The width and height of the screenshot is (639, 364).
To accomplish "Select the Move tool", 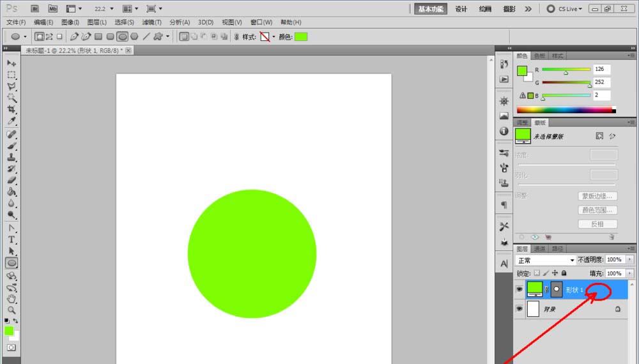I will [x=12, y=63].
